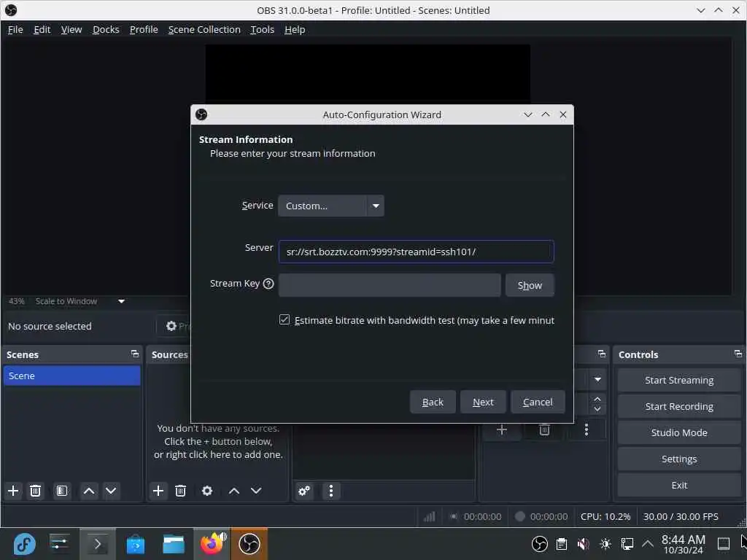
Task: Open Firefox from the taskbar
Action: coord(212,544)
